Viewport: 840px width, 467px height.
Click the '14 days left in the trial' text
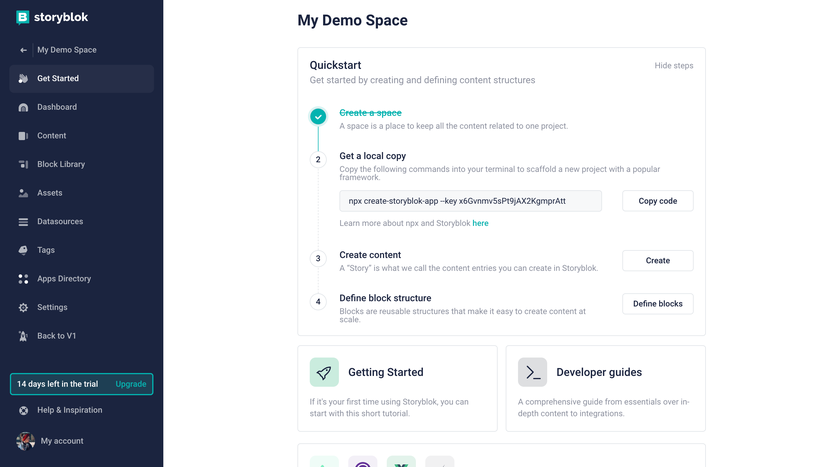pos(57,384)
